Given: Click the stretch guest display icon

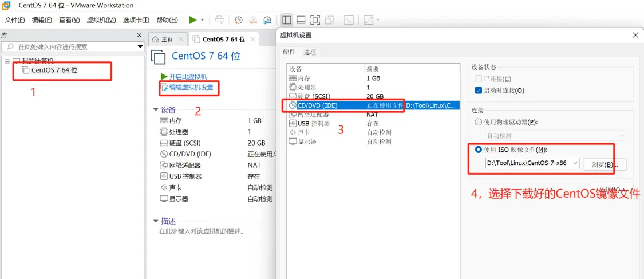Looking at the screenshot, I should pyautogui.click(x=369, y=19).
